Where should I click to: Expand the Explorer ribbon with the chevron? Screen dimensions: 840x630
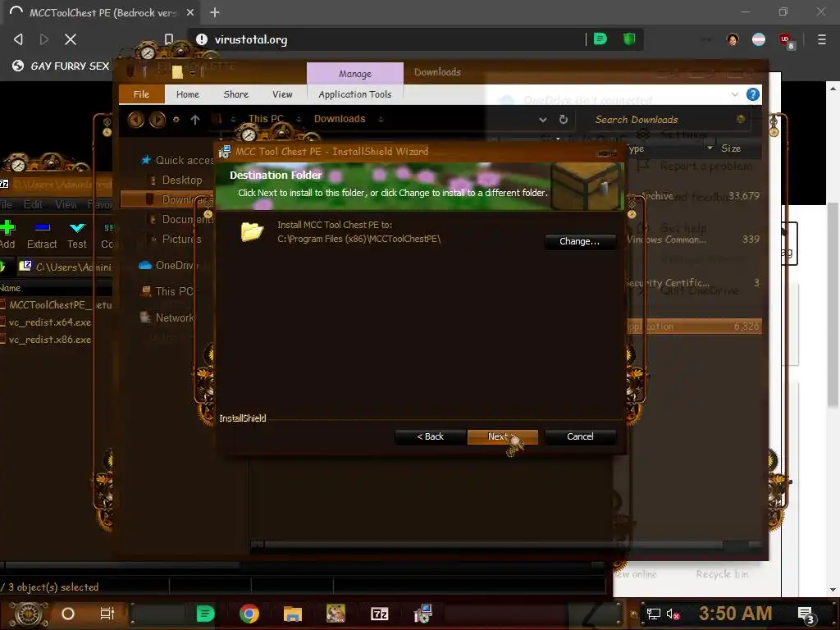[x=734, y=94]
